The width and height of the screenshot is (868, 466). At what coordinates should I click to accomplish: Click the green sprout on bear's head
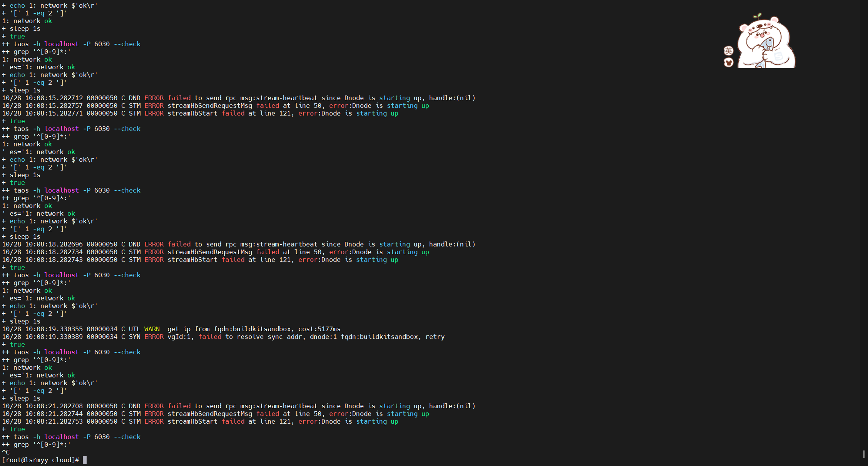(x=757, y=16)
